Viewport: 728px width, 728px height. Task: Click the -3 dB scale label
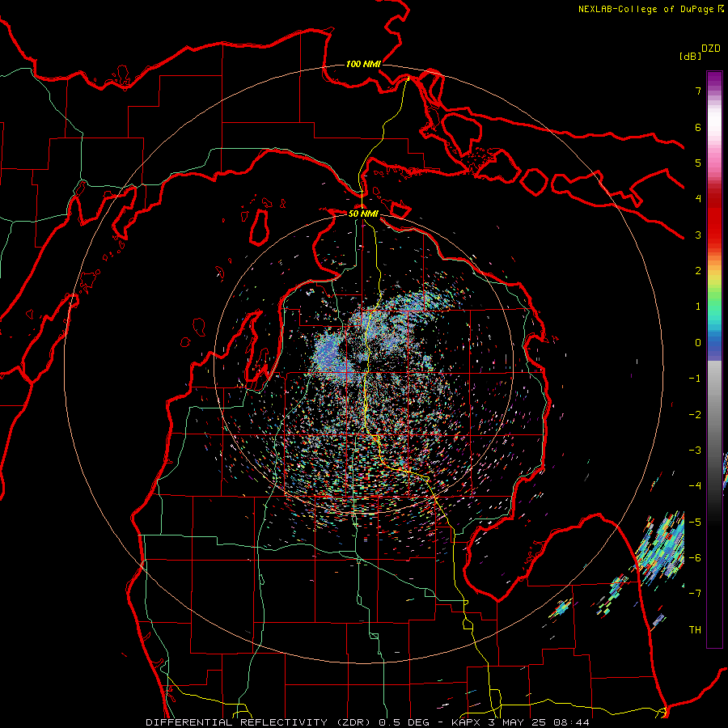tap(695, 451)
